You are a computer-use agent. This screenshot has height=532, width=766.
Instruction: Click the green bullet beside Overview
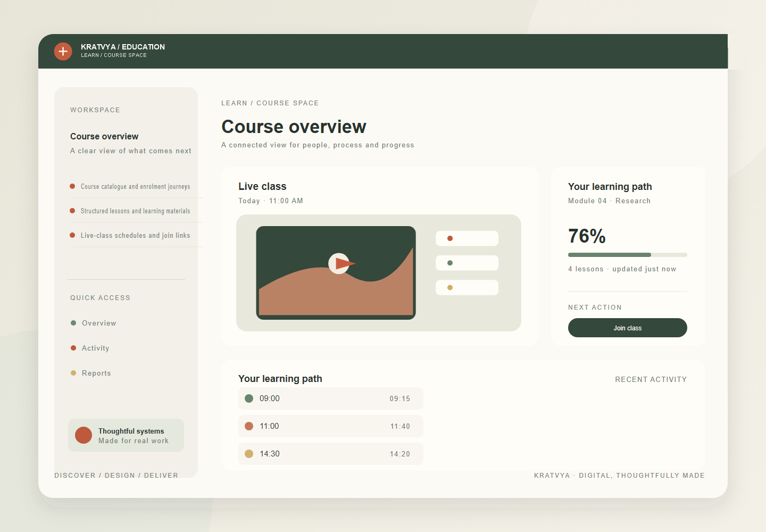coord(73,323)
